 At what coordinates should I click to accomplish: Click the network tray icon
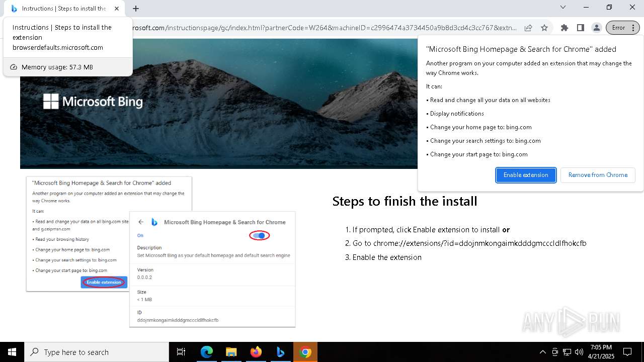[567, 352]
